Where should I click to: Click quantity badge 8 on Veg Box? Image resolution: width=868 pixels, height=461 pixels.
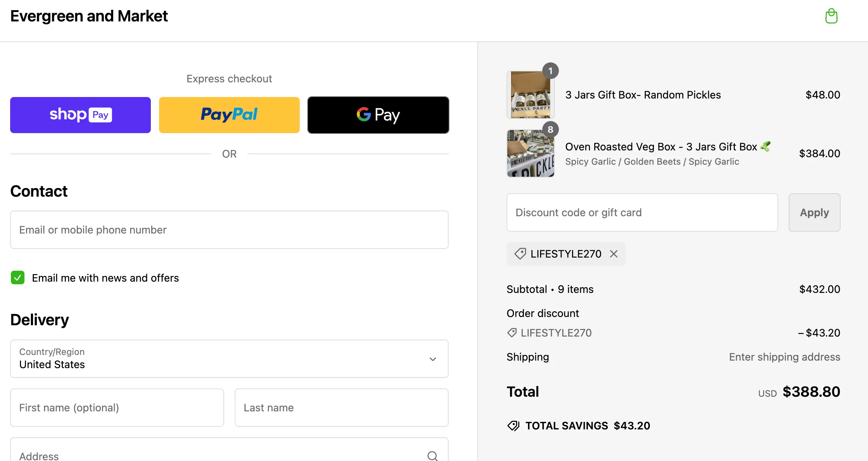[550, 129]
